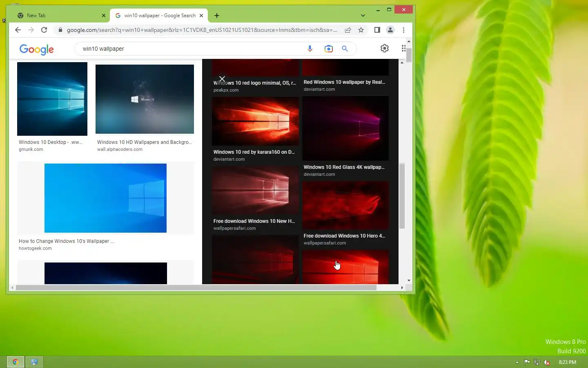The height and width of the screenshot is (368, 588).
Task: Click the preview panel vertical scrollbar thumb
Action: click(x=402, y=196)
